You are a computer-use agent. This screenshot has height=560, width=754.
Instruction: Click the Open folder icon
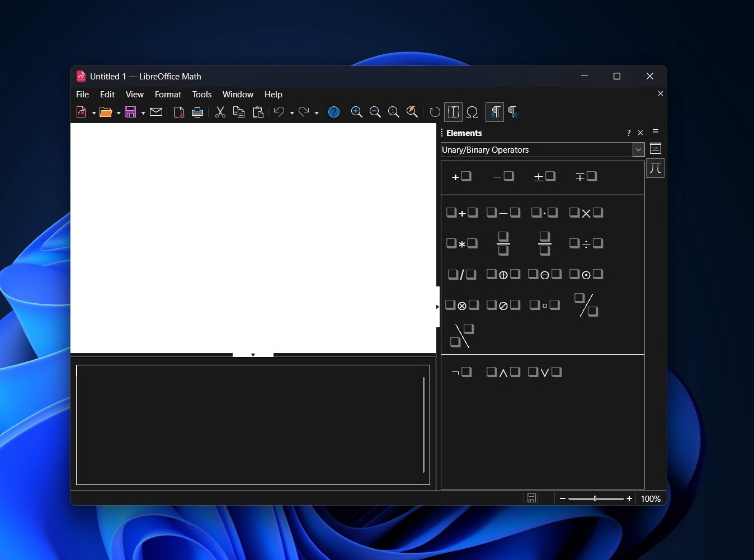click(106, 112)
